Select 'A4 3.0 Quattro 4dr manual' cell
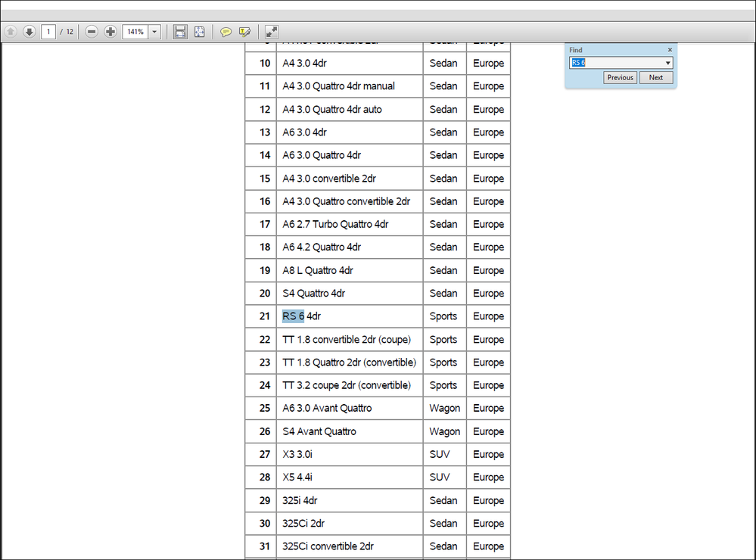The image size is (756, 560). (350, 86)
